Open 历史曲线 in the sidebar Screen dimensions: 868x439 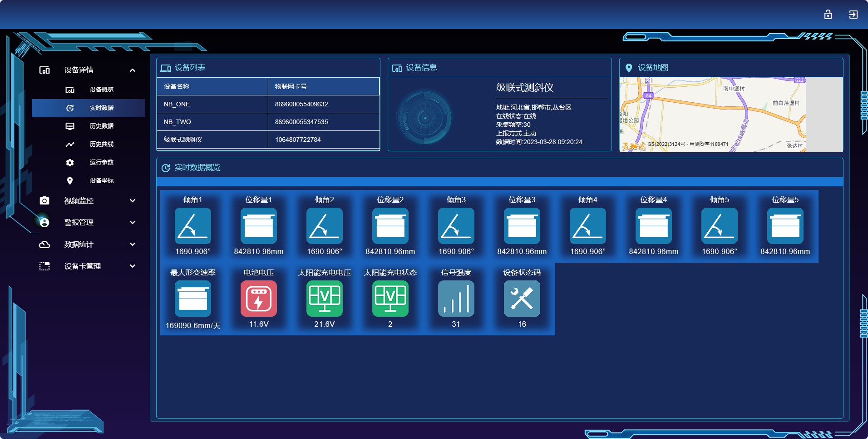(101, 144)
